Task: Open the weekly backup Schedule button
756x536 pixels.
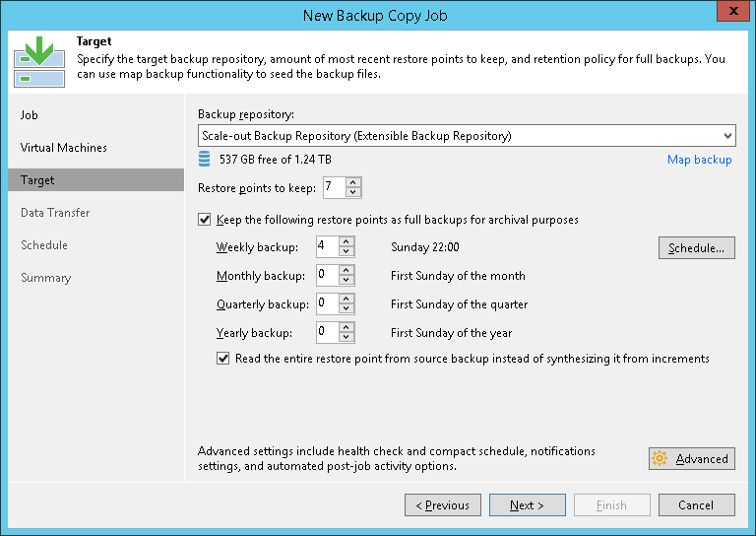Action: pyautogui.click(x=696, y=248)
